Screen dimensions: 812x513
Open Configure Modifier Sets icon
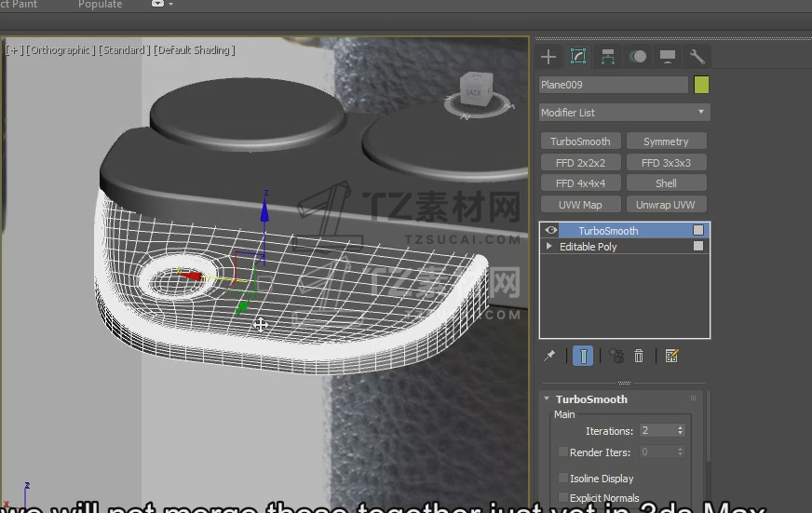coord(671,356)
